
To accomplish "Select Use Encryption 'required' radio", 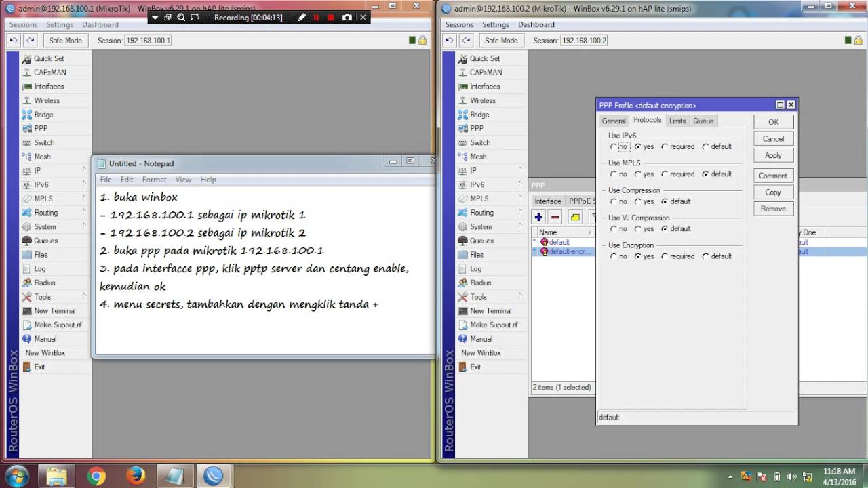I will coord(665,256).
